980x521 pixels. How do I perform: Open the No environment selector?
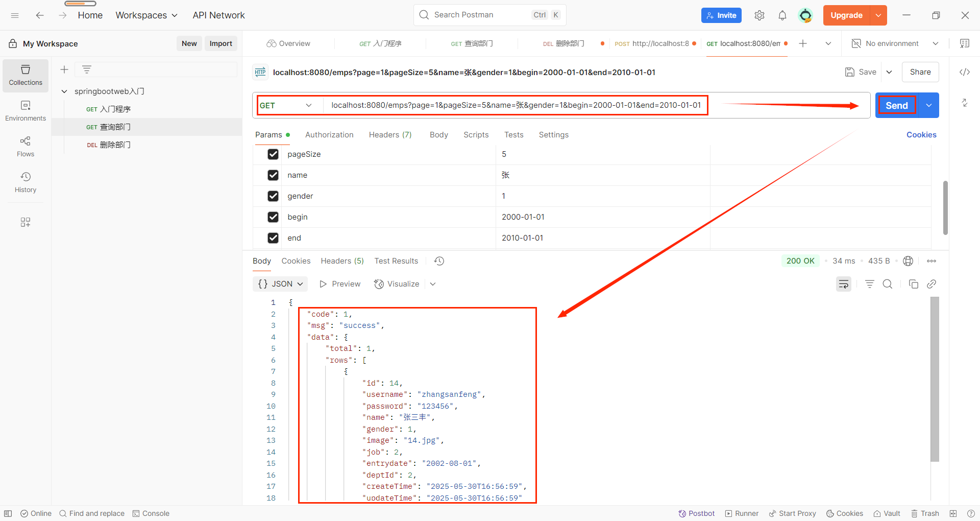point(896,43)
